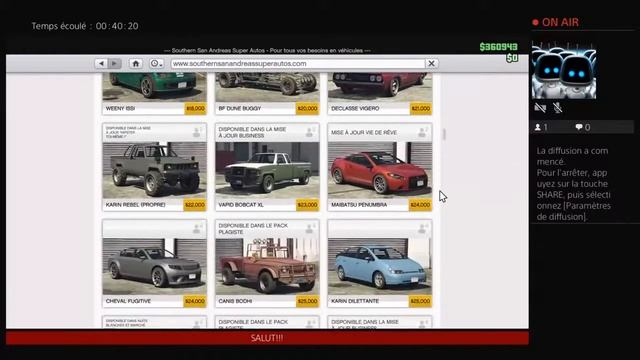Click the player icon on Karin Rebel card

point(197,132)
